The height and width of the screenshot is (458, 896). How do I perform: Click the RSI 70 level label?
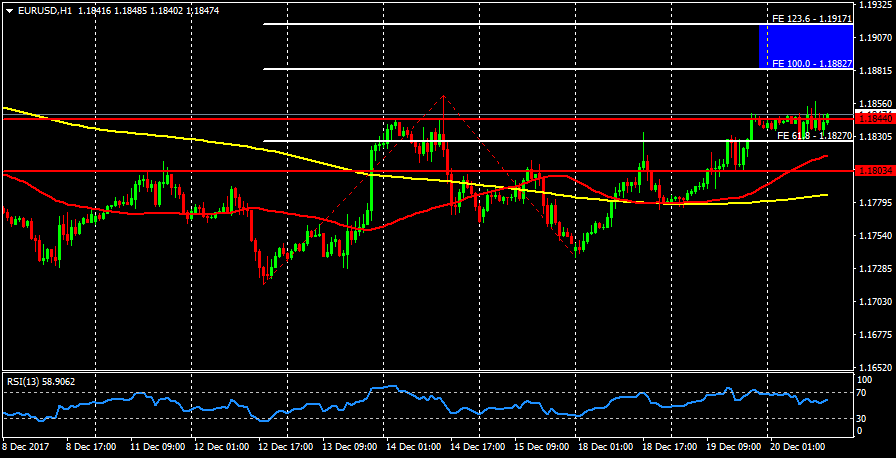863,394
